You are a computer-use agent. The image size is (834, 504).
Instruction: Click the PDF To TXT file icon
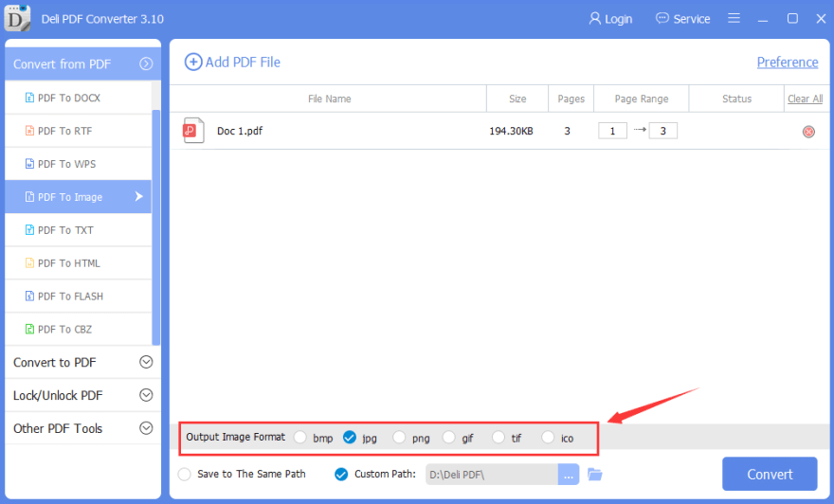[29, 229]
